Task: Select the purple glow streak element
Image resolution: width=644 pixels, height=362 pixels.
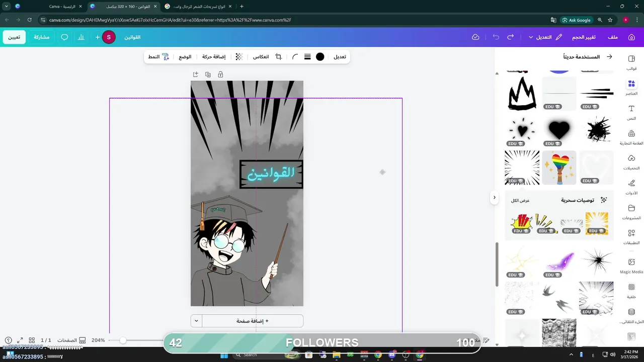Action: click(x=559, y=262)
